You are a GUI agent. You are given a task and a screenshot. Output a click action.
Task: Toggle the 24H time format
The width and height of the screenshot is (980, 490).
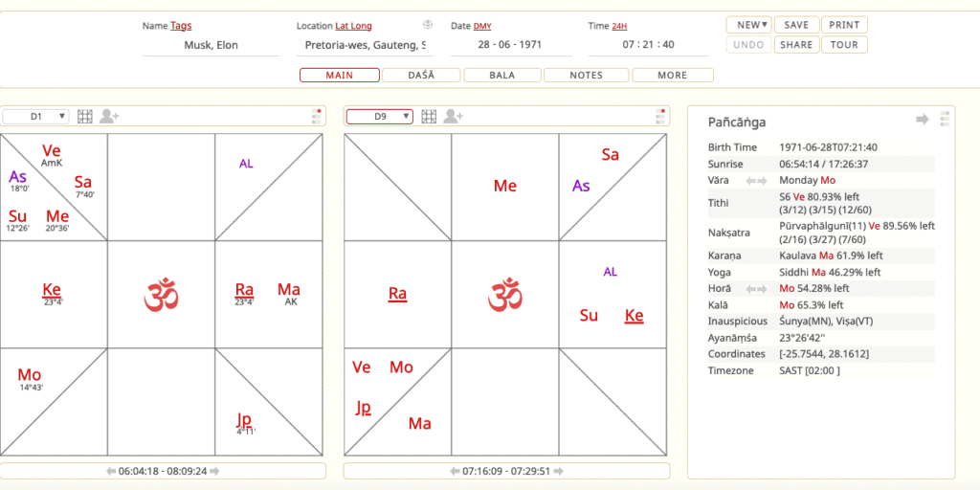pyautogui.click(x=619, y=26)
